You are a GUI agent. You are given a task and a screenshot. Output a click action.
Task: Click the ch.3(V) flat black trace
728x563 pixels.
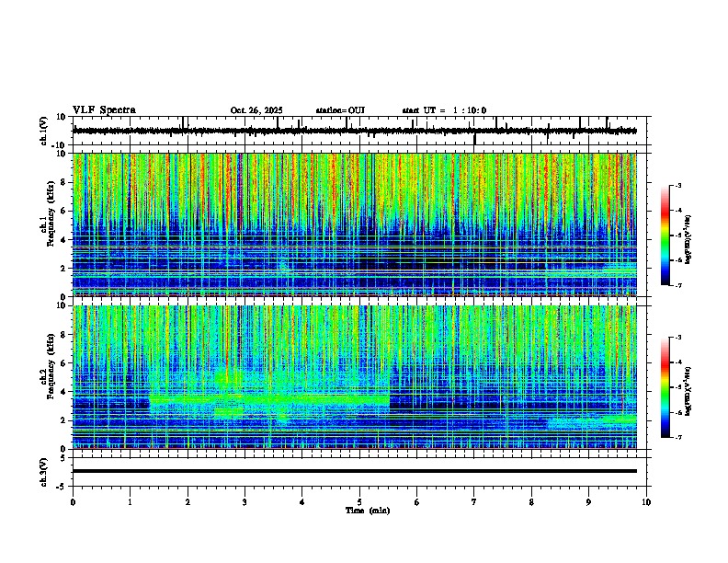pos(355,471)
